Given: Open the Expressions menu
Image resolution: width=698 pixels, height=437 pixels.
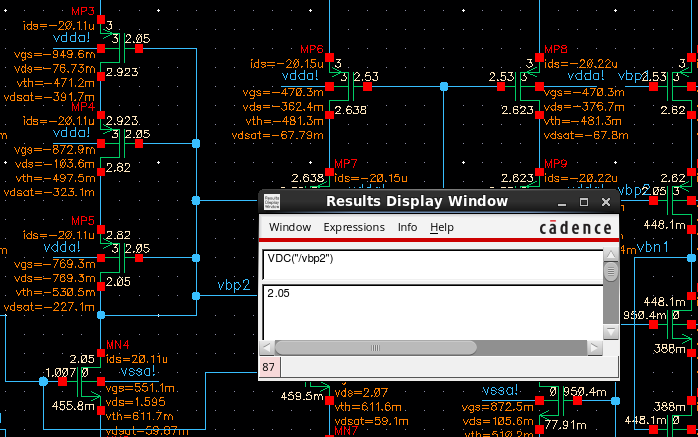Looking at the screenshot, I should click(x=354, y=227).
